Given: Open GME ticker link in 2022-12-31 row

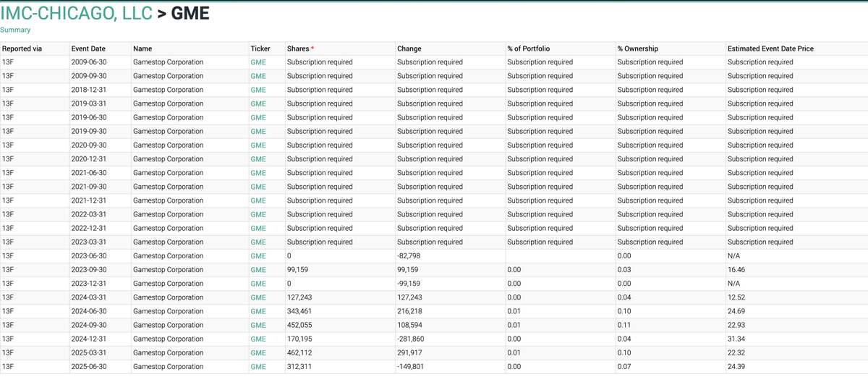Looking at the screenshot, I should pos(258,228).
